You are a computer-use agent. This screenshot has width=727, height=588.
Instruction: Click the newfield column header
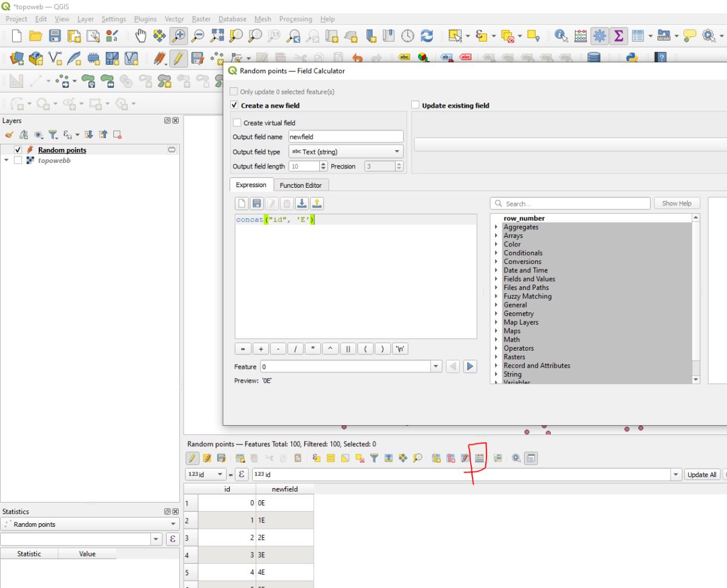click(x=285, y=489)
